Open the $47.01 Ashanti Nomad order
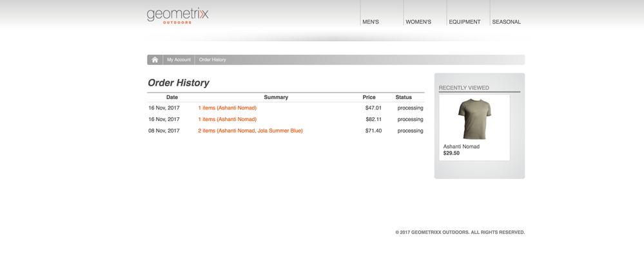This screenshot has width=644, height=280. tap(227, 108)
